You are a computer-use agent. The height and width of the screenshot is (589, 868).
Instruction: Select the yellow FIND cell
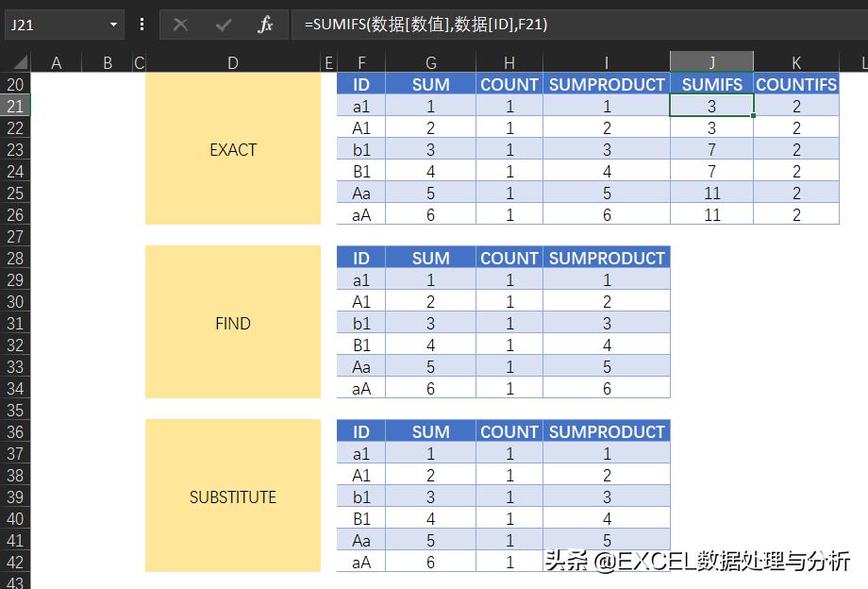pyautogui.click(x=232, y=322)
